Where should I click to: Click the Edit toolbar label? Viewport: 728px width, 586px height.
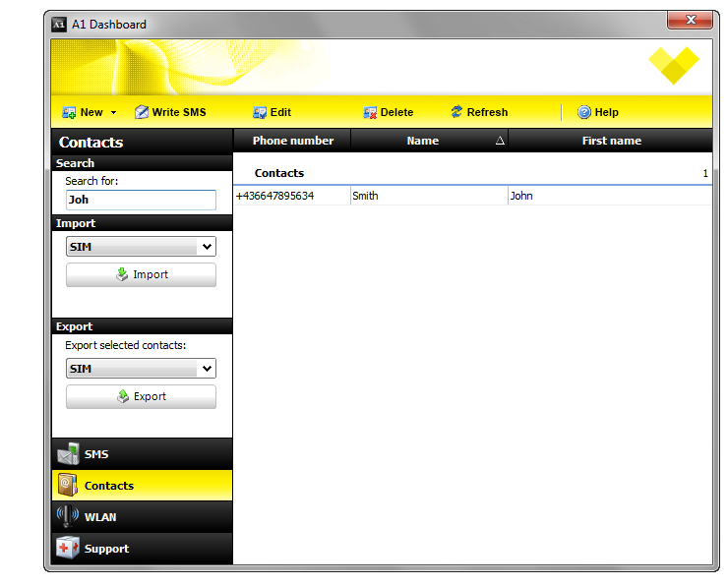coord(280,112)
